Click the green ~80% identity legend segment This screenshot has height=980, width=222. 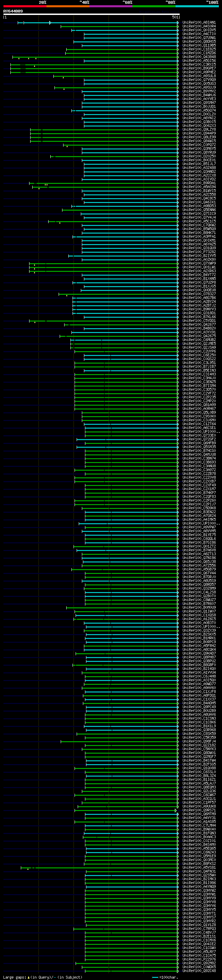point(154,6)
